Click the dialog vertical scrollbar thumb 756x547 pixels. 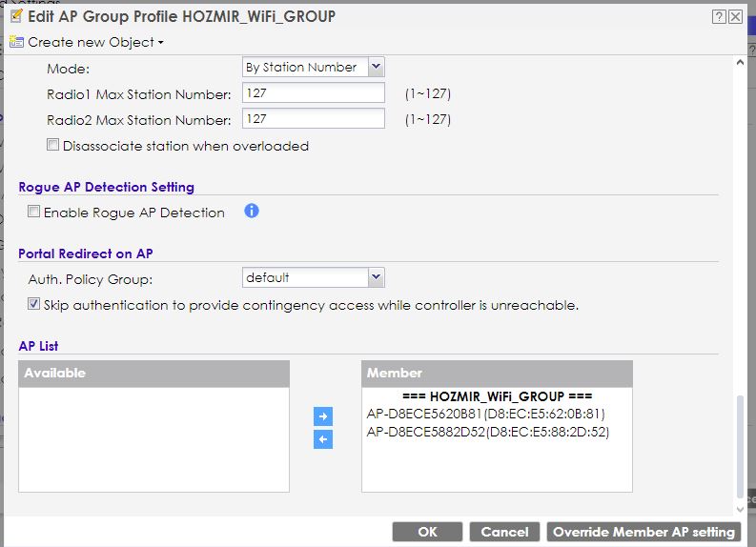pyautogui.click(x=740, y=446)
